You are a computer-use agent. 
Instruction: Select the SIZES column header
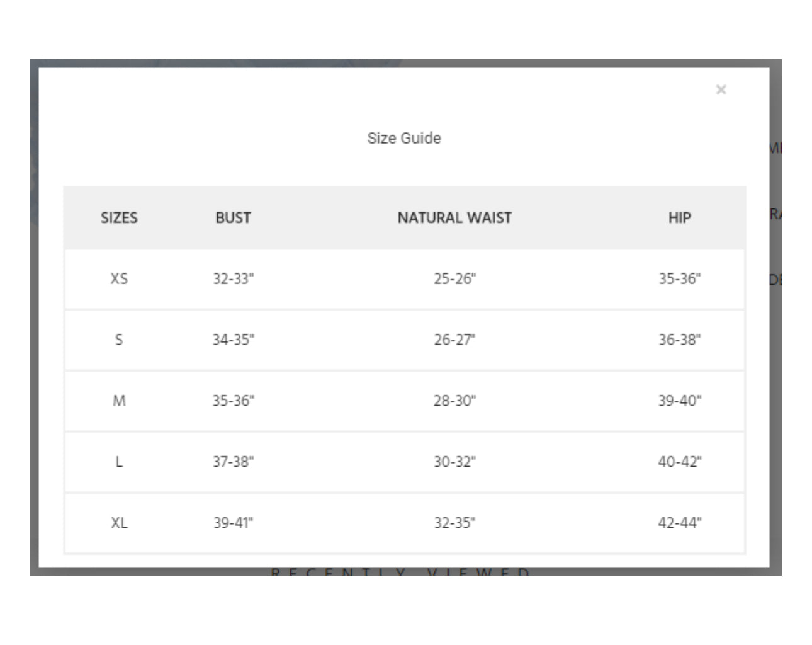point(119,217)
